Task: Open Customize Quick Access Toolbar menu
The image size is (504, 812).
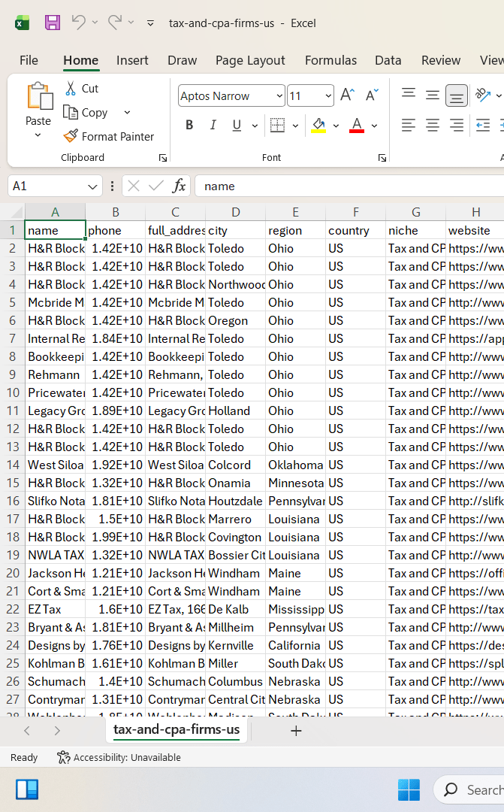Action: coord(150,23)
